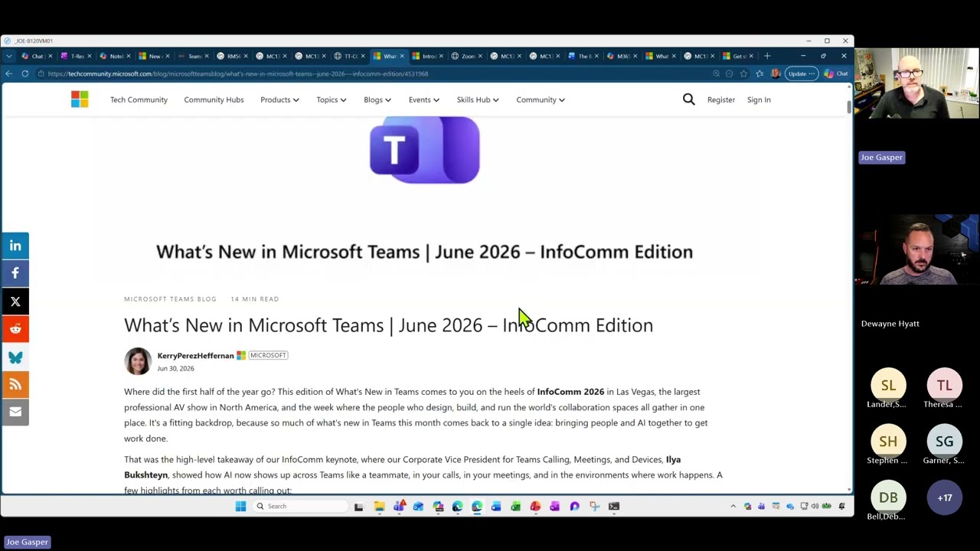Click the Microsoft logo in site header

click(80, 99)
